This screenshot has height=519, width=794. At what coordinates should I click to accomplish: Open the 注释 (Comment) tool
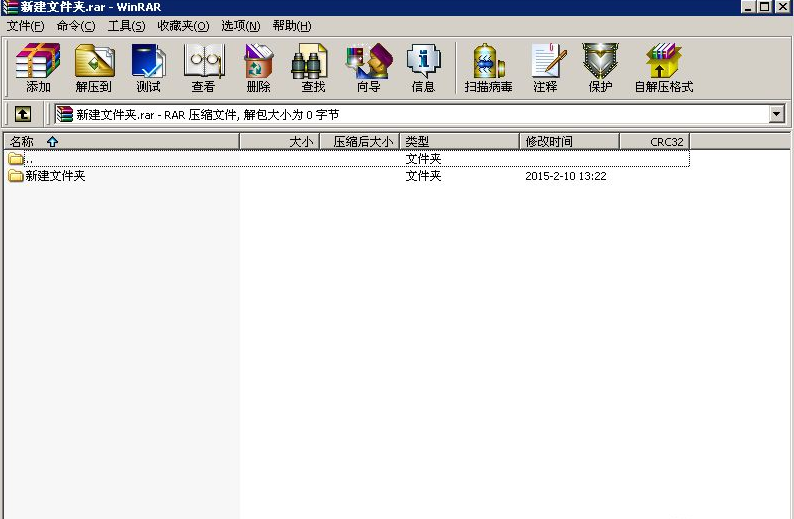coord(545,67)
